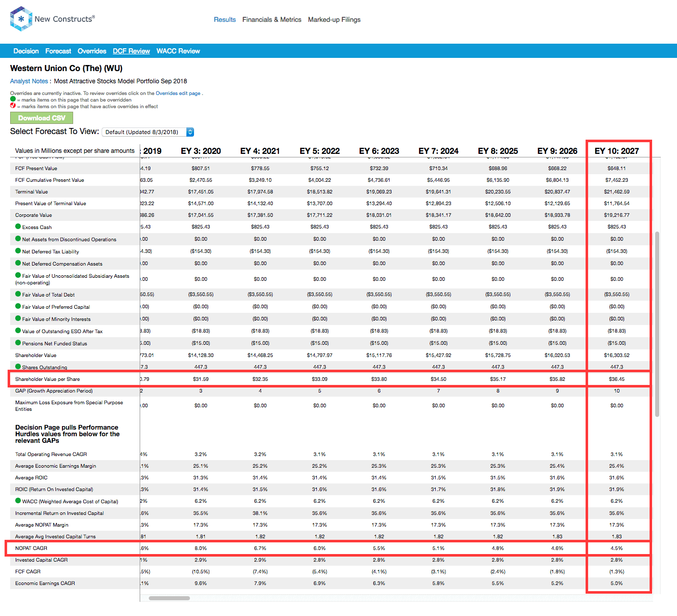Viewport: 677px width, 616px height.
Task: Click the NOPAT CAGR row label
Action: click(x=31, y=548)
